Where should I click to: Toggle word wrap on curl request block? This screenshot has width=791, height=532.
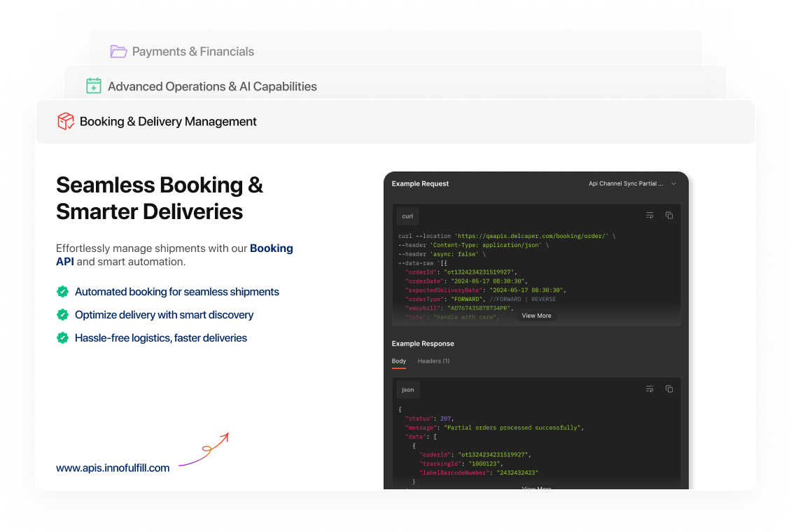(x=650, y=216)
